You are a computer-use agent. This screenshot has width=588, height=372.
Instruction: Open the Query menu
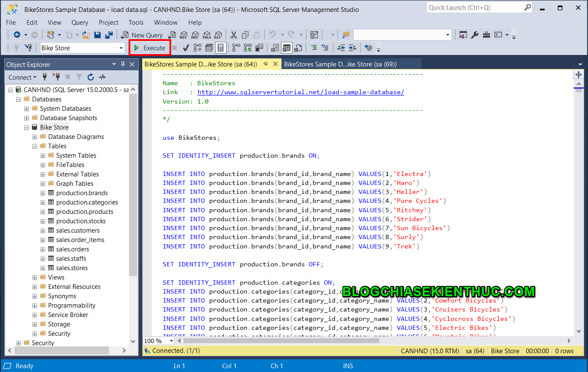(80, 22)
